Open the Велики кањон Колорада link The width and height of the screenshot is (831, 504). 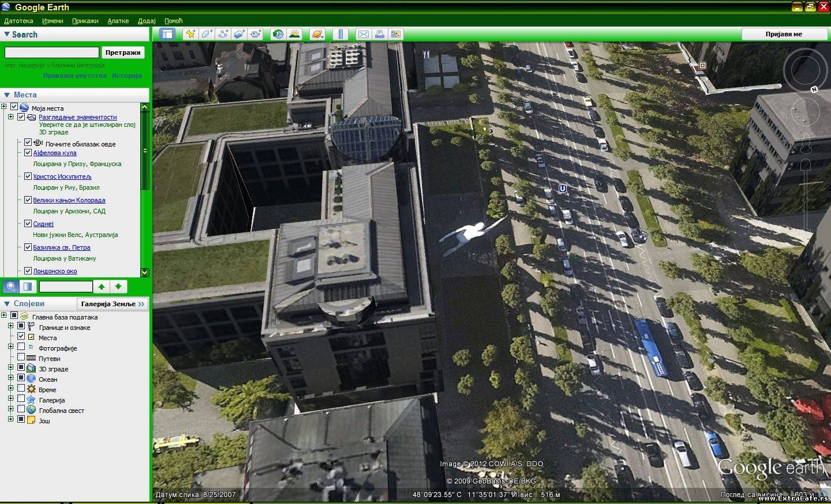(69, 200)
